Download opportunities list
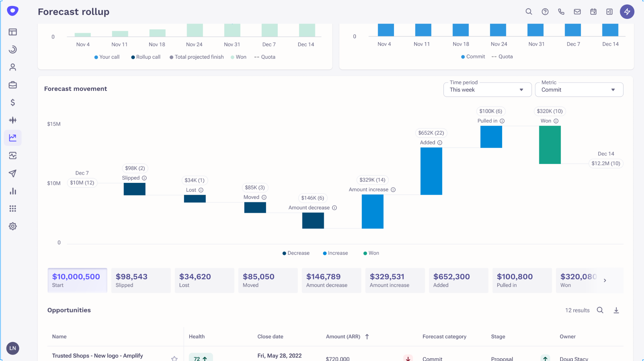Viewport: 644px width, 361px height. pyautogui.click(x=616, y=310)
